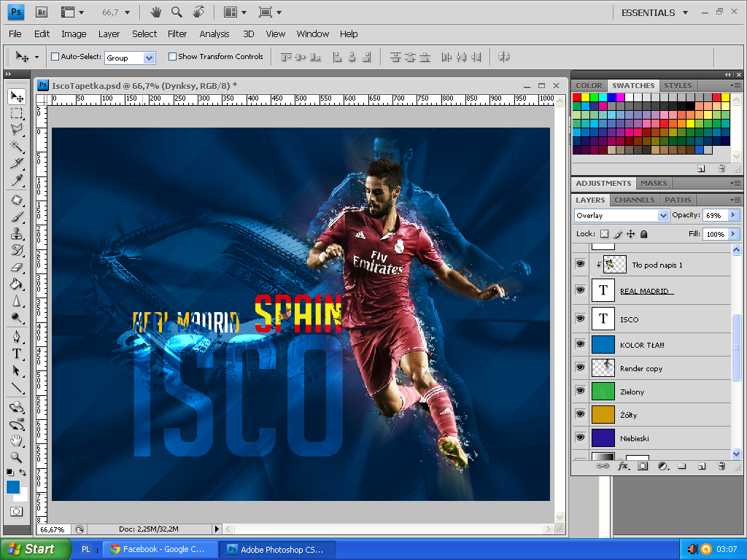Viewport: 747px width, 560px height.
Task: Select the Horizontal Type tool
Action: (x=16, y=354)
